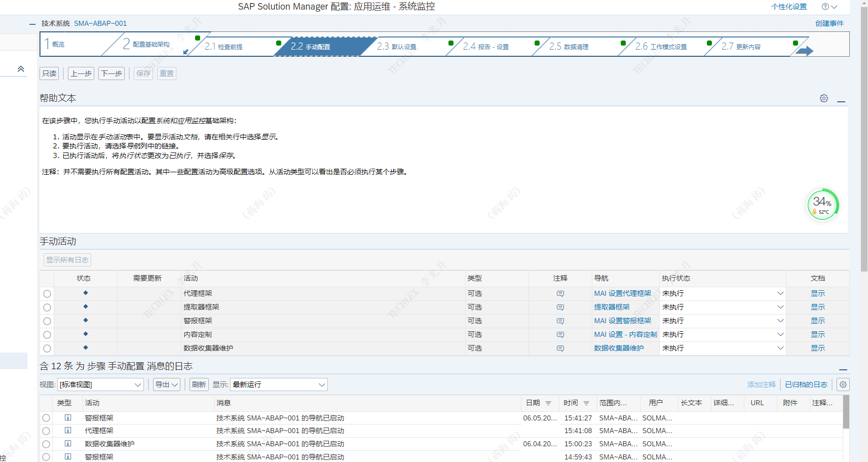Select first log row radio 15:41:27
Viewport: 868px width, 462px height.
[46, 418]
